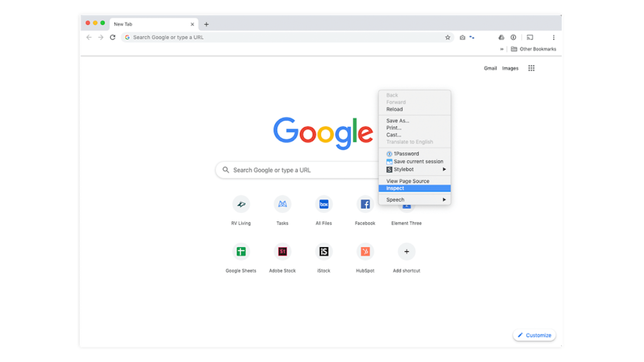Select Save current session menu item
The image size is (644, 362).
coord(415,162)
